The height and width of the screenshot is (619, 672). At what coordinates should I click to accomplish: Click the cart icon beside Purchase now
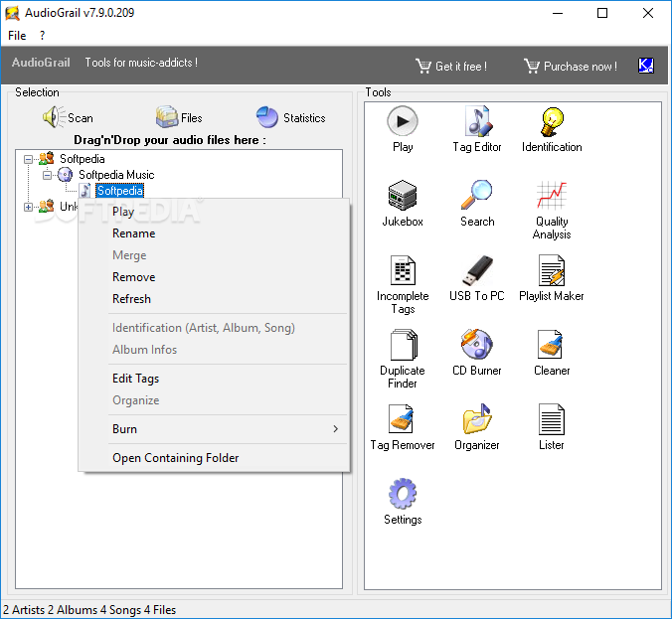532,66
